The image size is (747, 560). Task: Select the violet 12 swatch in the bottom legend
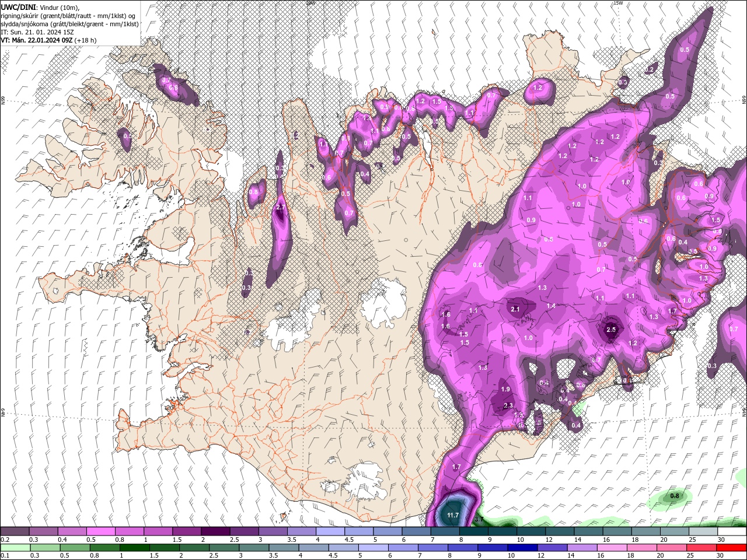(552, 547)
